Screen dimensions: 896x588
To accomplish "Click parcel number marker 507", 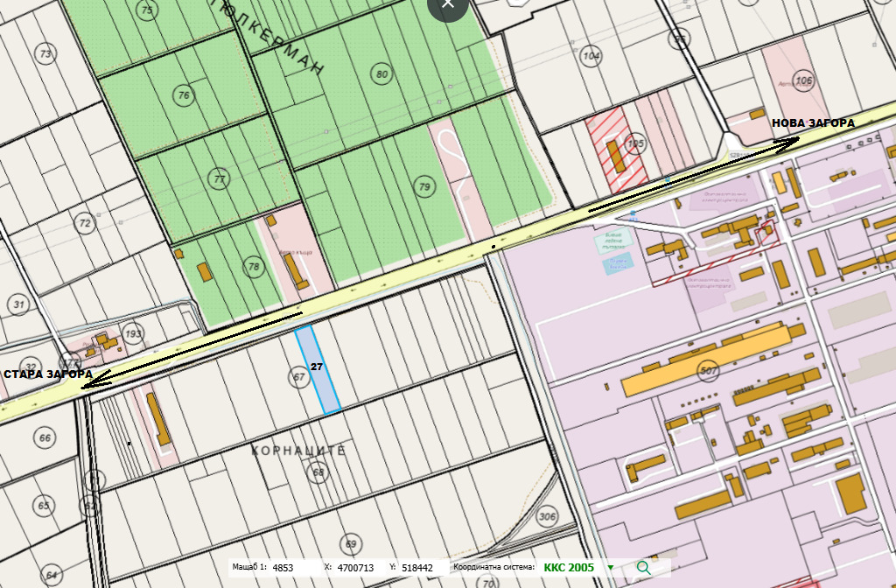I will coord(708,371).
